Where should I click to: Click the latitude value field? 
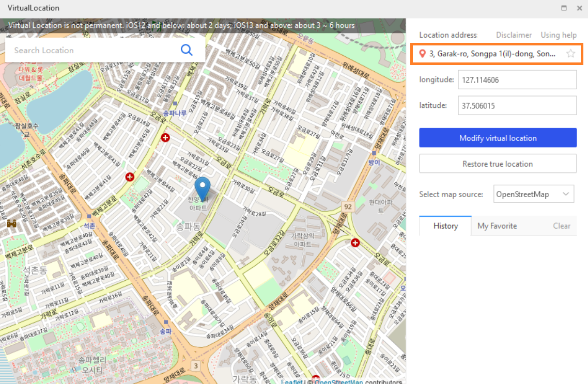coord(517,105)
